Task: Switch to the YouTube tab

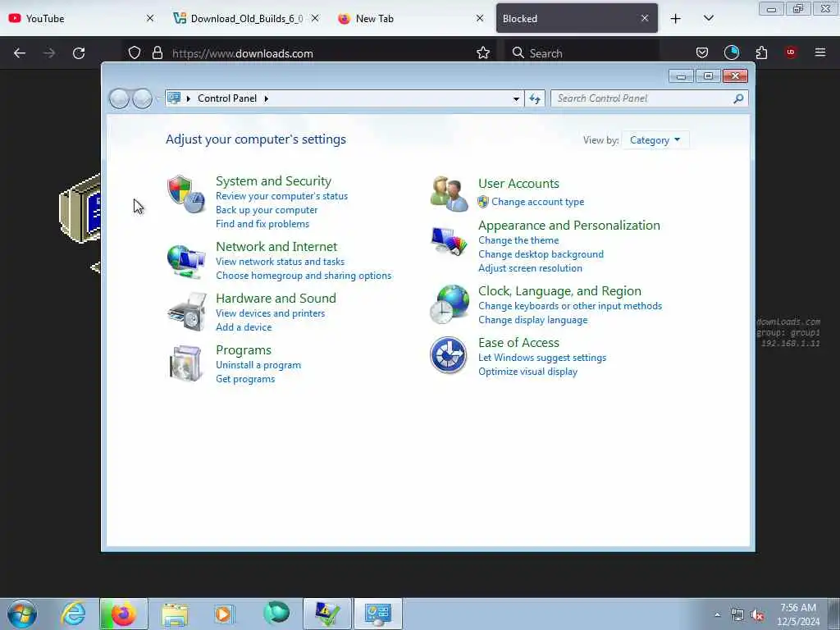Action: tap(81, 18)
